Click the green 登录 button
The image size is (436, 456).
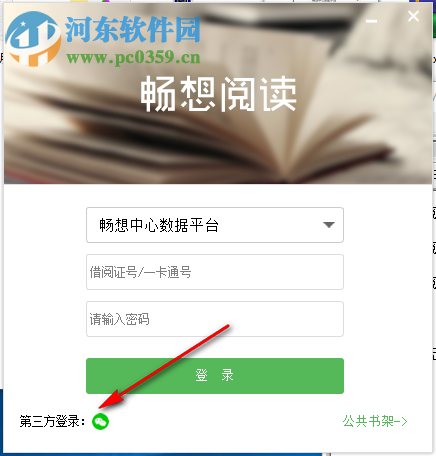(215, 376)
